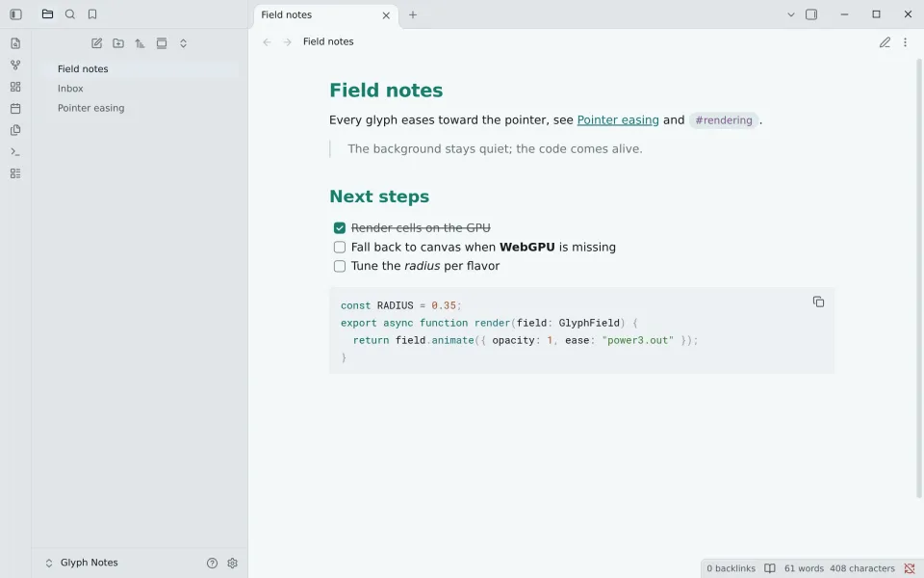
Task: Uncheck Render cells on the GPU
Action: pyautogui.click(x=340, y=227)
